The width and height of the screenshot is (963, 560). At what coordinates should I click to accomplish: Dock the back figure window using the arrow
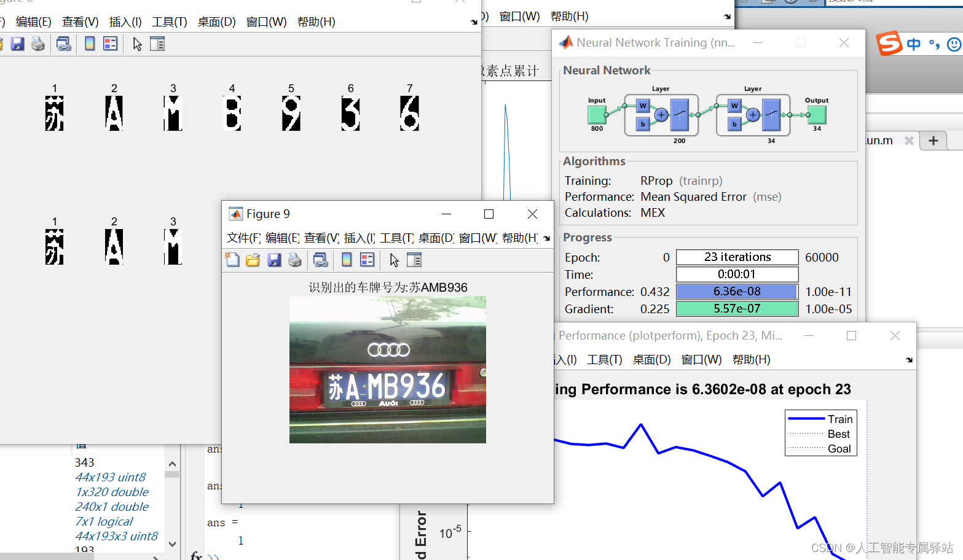click(x=474, y=22)
